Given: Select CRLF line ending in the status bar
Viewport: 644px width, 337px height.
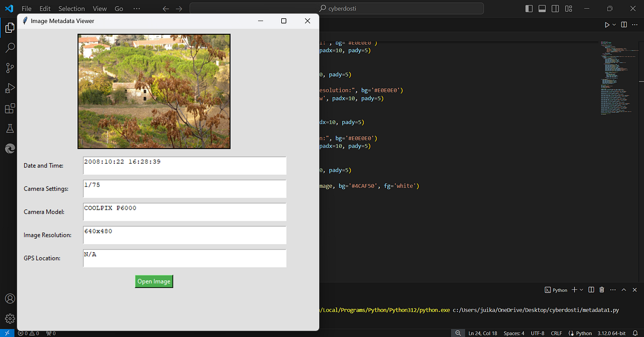Looking at the screenshot, I should (x=557, y=333).
